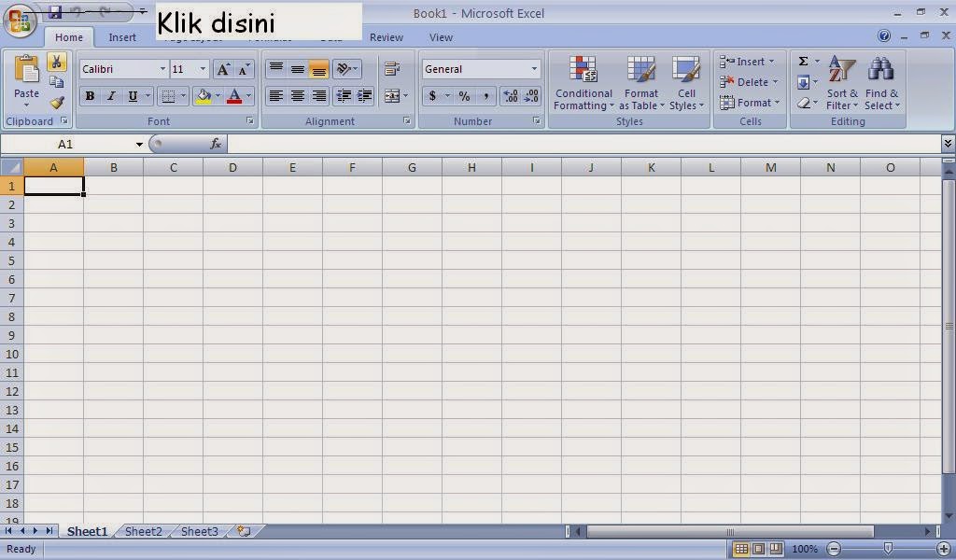Click the Save icon in Quick Access Toolbar
Screen dimensions: 956x560
click(x=55, y=11)
